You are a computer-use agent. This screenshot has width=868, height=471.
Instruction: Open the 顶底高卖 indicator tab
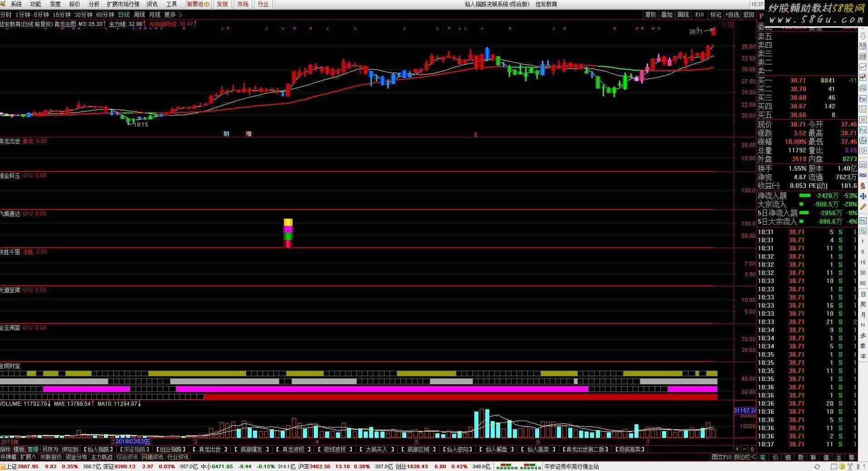(630, 449)
